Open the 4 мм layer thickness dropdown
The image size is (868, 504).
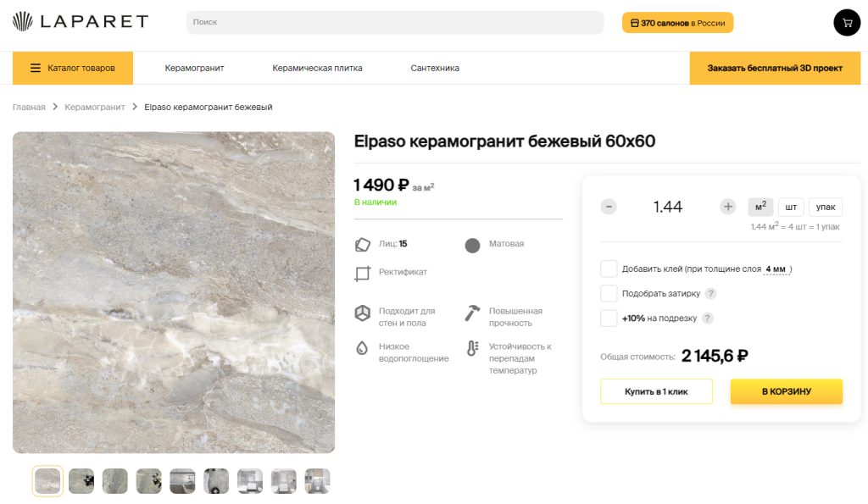coord(776,269)
